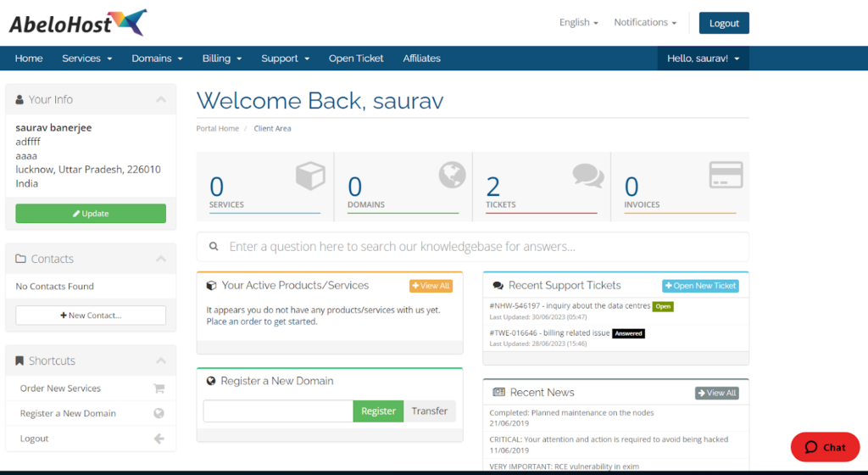Open news Completed: Planned maintenance on the nodes
This screenshot has height=475, width=868.
pos(571,413)
